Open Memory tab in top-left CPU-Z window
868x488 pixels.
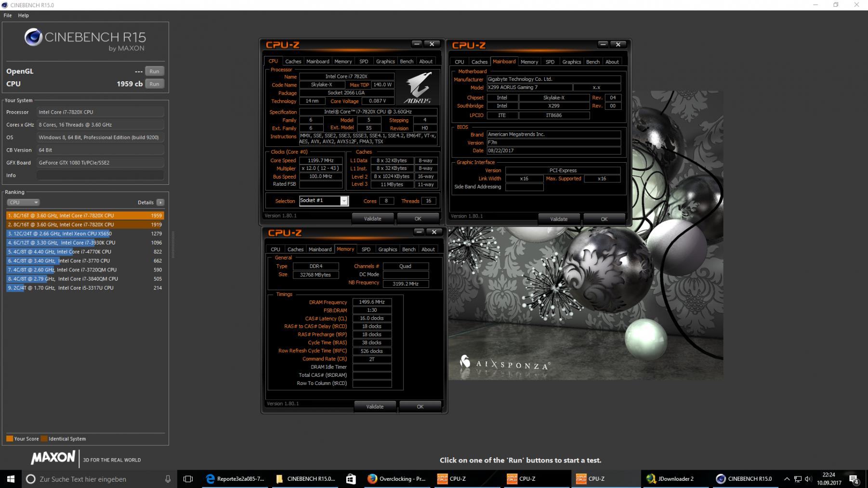tap(343, 62)
